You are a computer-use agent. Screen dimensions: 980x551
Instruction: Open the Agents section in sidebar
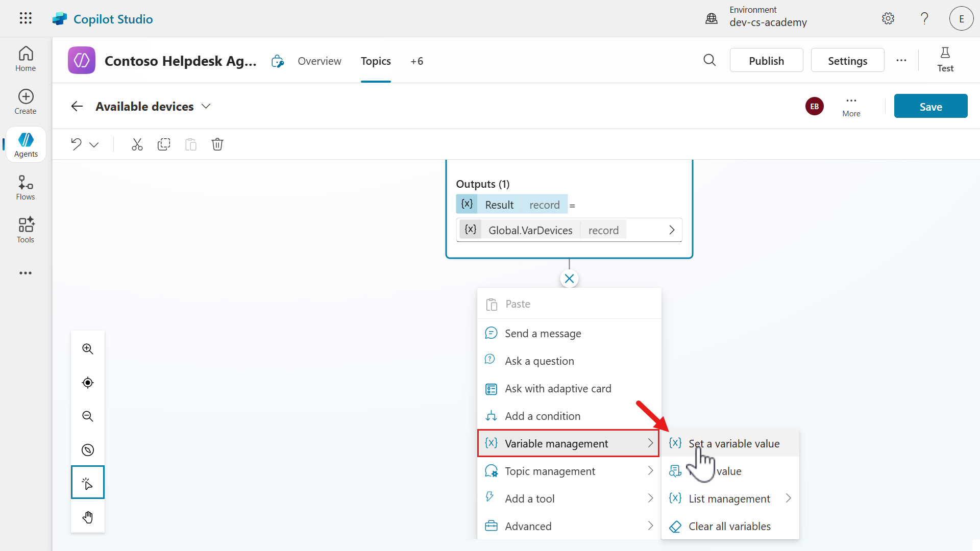[x=26, y=144]
